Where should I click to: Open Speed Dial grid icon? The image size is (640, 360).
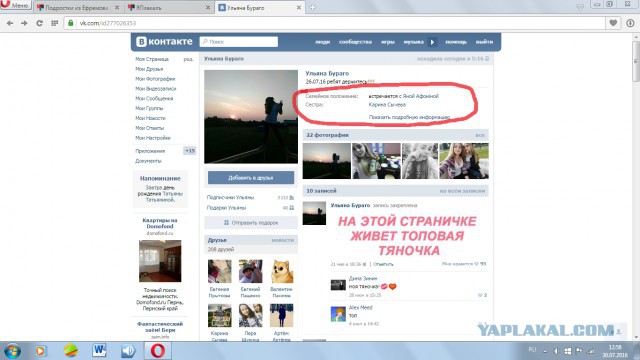(x=54, y=23)
